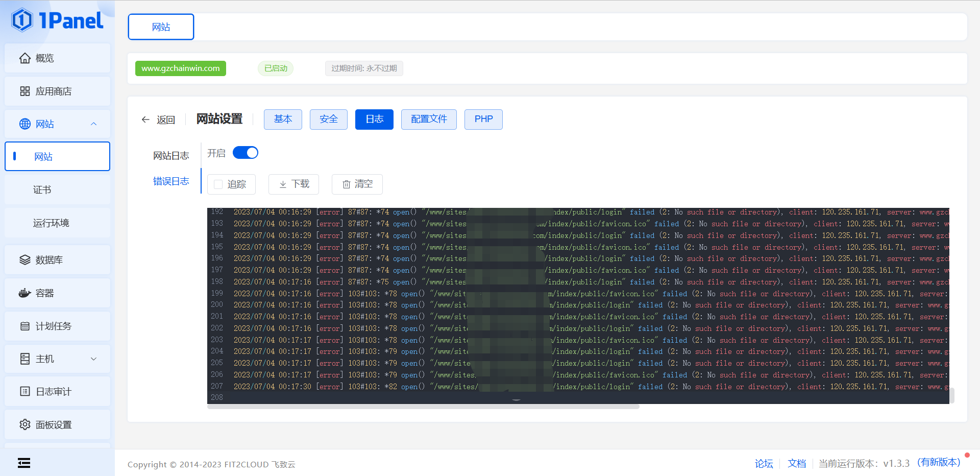Image resolution: width=980 pixels, height=476 pixels.
Task: Click the vertical scrollbar of the log viewer
Action: click(952, 395)
